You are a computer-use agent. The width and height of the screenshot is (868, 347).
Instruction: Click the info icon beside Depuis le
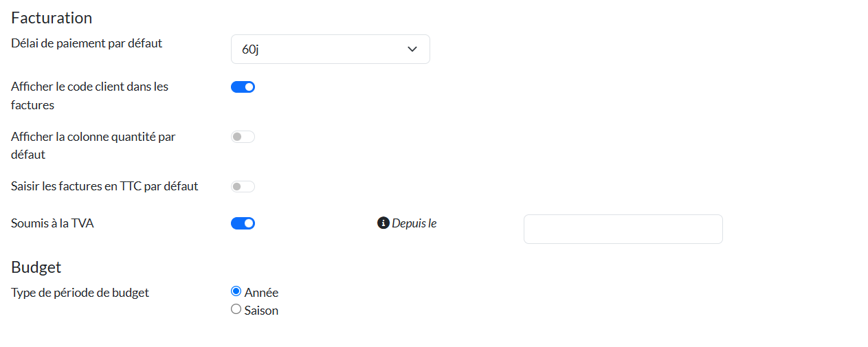(x=383, y=223)
